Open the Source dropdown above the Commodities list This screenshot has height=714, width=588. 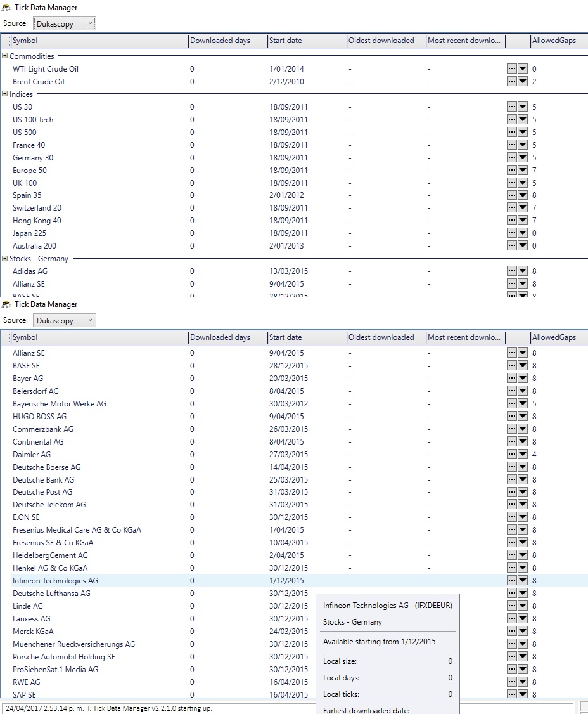pos(64,24)
